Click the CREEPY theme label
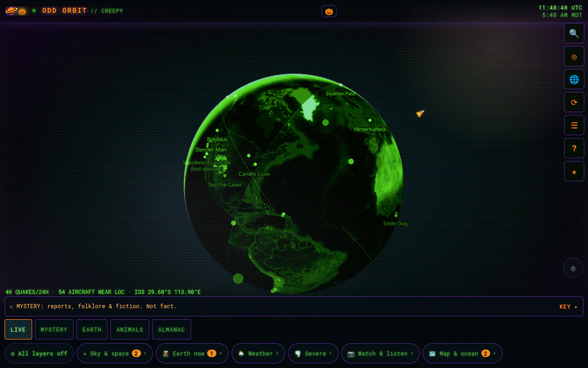 [x=112, y=11]
